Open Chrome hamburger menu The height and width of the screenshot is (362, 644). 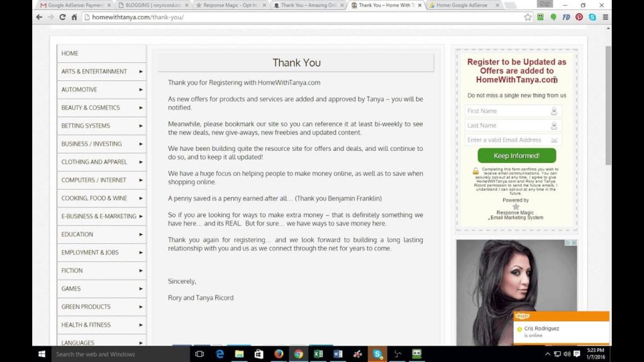606,17
